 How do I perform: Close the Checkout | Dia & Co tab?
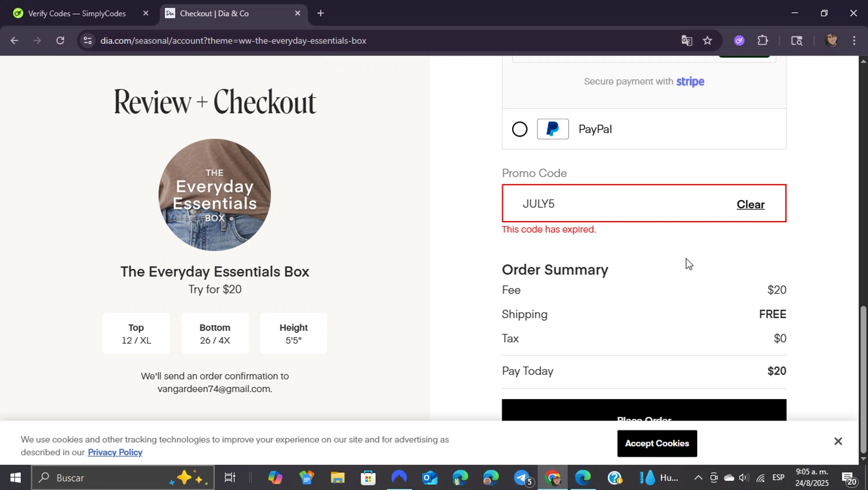pos(297,13)
